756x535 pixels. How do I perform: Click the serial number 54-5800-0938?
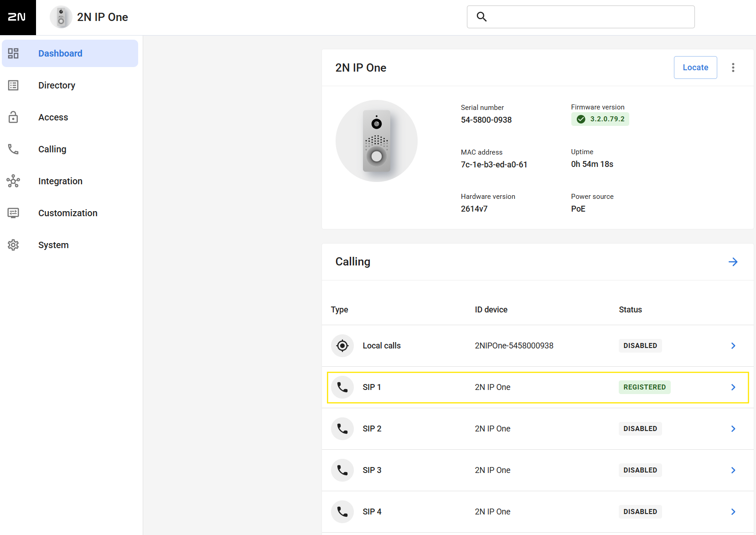(x=486, y=120)
